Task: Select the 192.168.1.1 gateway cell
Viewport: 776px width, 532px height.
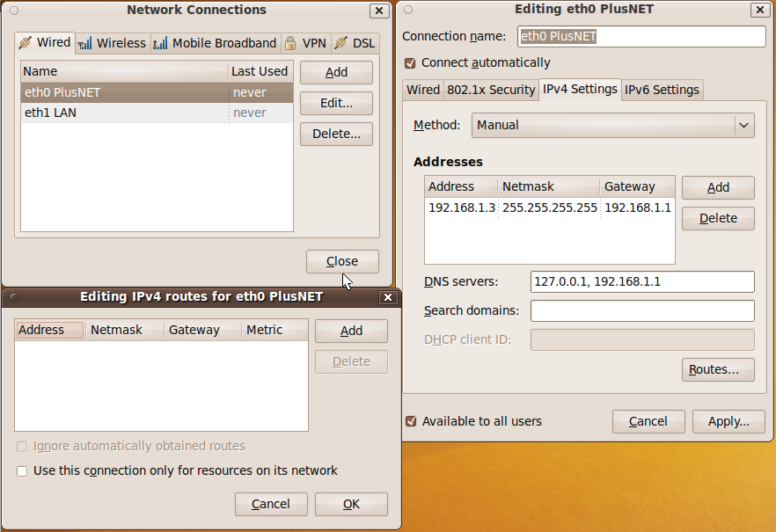Action: [x=638, y=208]
